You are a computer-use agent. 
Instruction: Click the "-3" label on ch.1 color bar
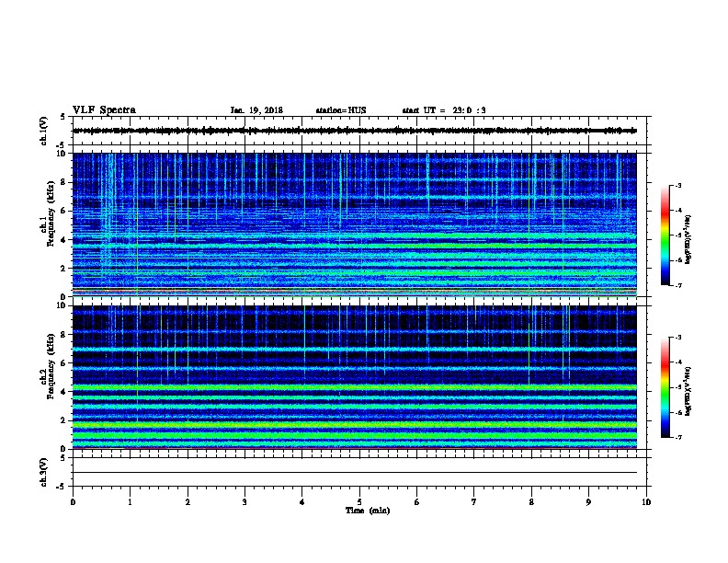[677, 185]
